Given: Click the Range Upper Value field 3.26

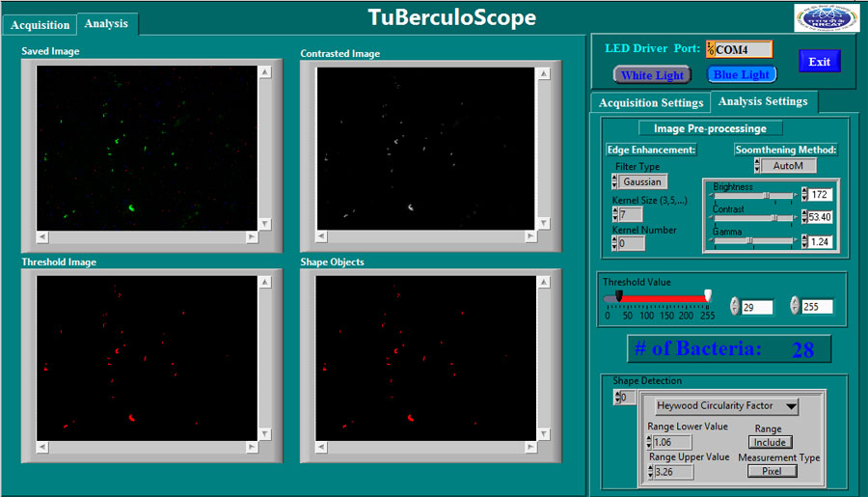Looking at the screenshot, I should coord(674,472).
